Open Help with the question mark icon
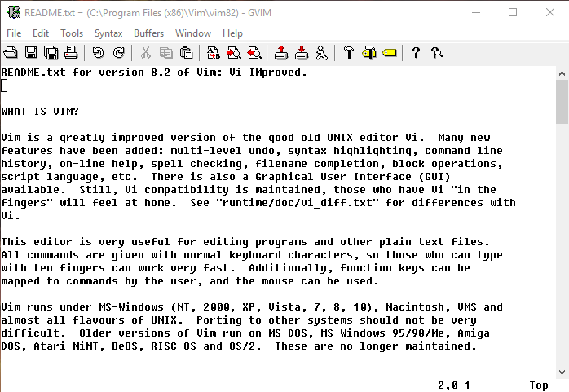569x392 pixels. (x=417, y=53)
